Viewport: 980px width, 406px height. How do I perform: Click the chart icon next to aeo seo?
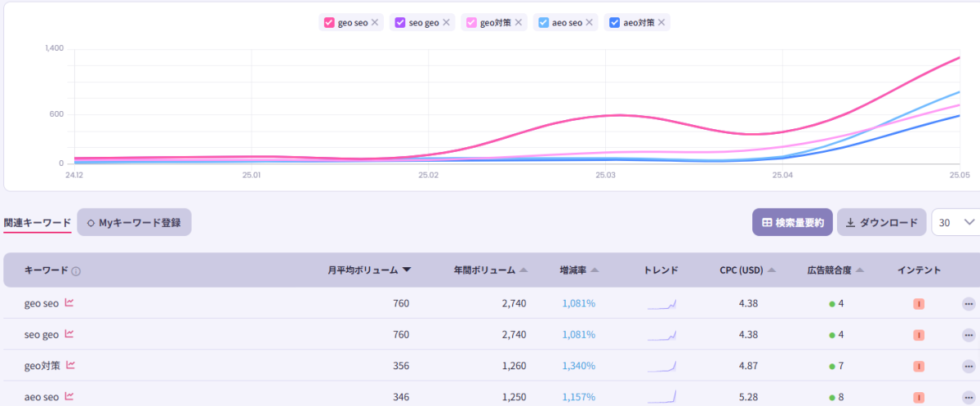point(69,396)
